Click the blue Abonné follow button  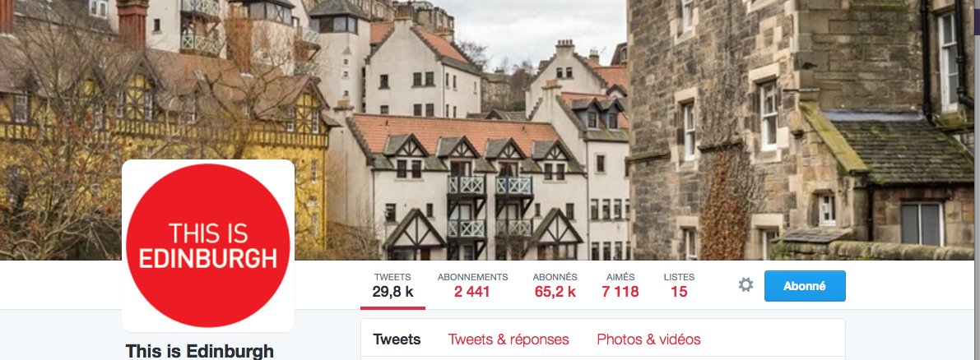click(805, 286)
